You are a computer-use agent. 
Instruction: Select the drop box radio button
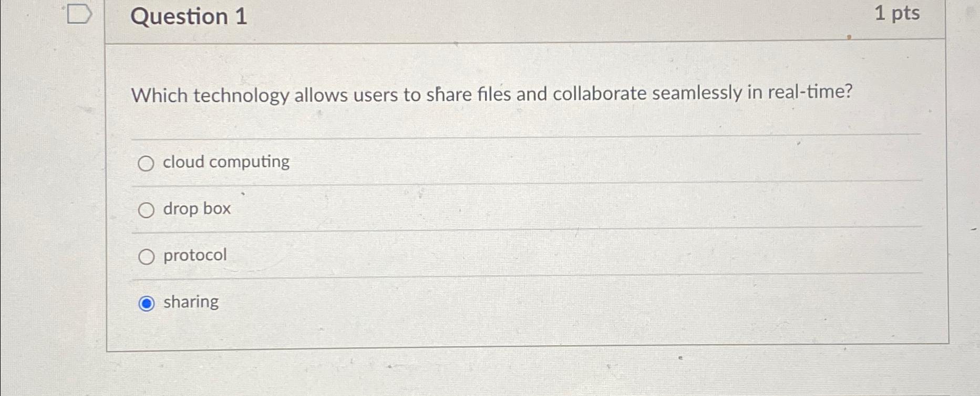click(146, 210)
